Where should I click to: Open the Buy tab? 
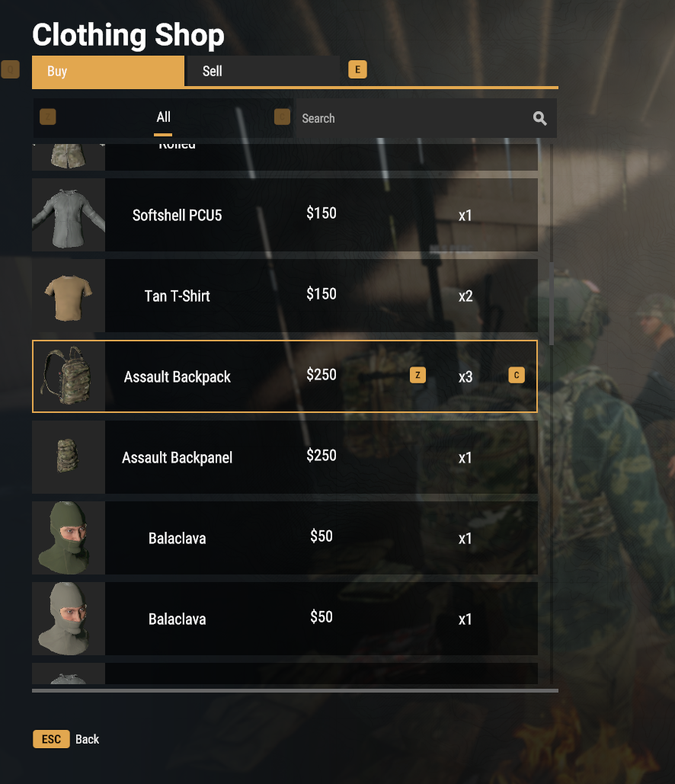[108, 71]
